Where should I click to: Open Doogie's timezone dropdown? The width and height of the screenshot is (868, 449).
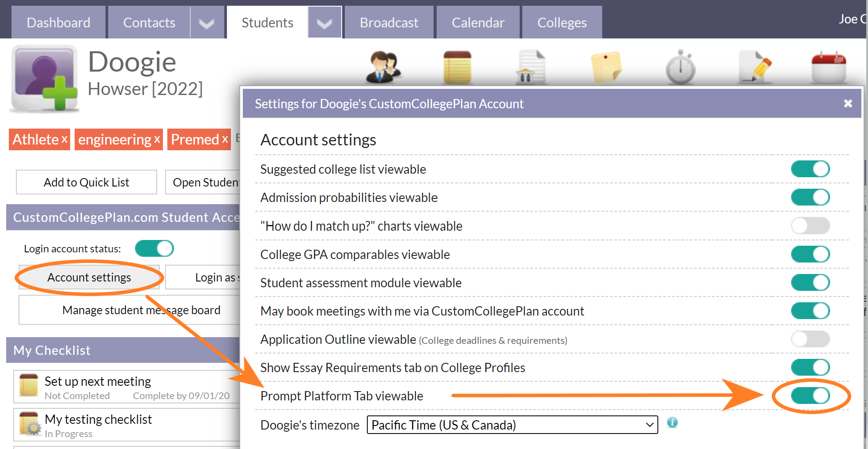tap(512, 425)
